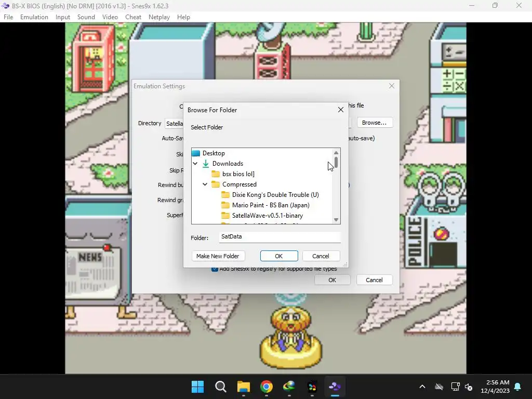Open File Explorer from taskbar
Image resolution: width=532 pixels, height=399 pixels.
tap(243, 387)
